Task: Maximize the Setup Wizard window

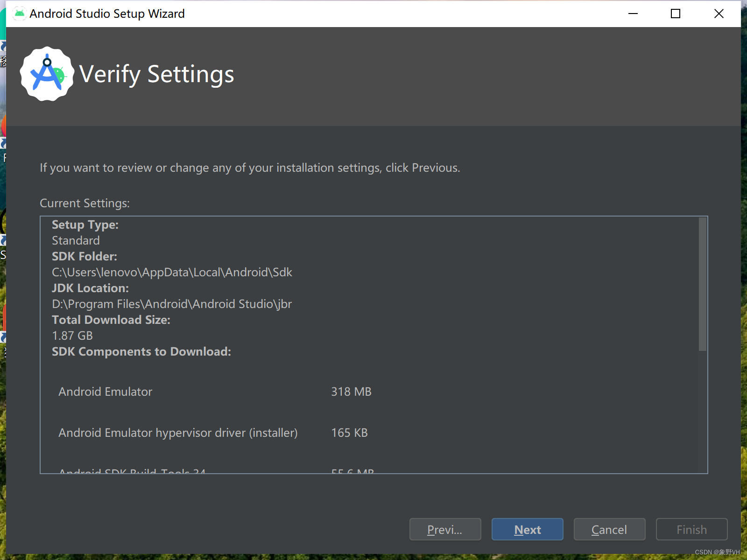Action: click(676, 14)
